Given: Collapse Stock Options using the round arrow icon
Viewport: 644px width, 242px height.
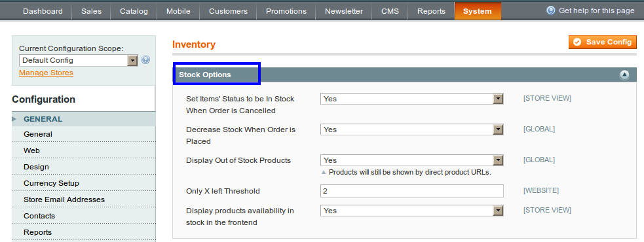Looking at the screenshot, I should pos(624,75).
